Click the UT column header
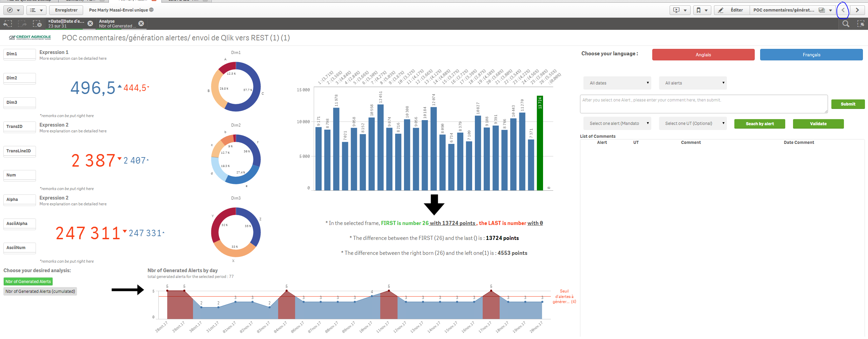 (636, 143)
